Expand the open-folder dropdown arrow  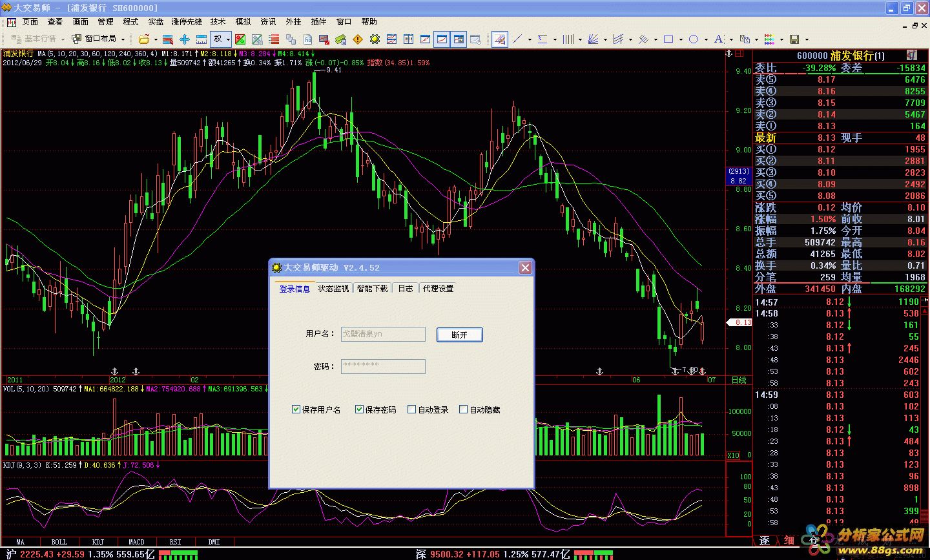click(156, 39)
